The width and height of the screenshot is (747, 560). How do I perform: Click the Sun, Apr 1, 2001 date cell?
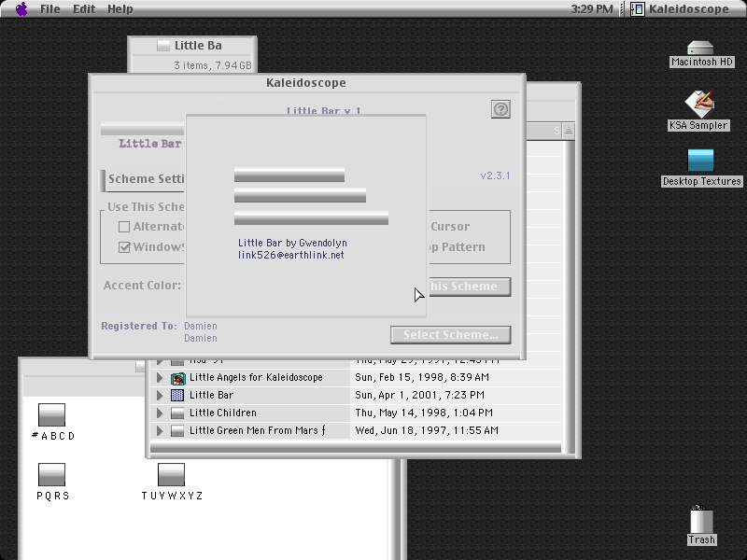click(419, 395)
